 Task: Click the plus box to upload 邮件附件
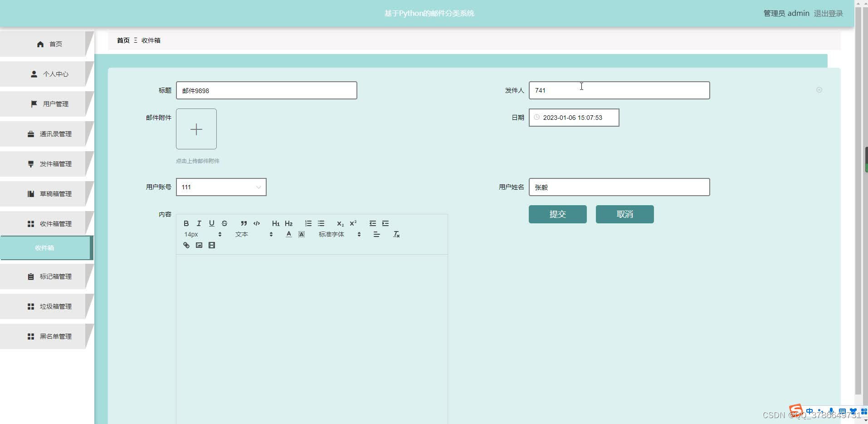196,129
